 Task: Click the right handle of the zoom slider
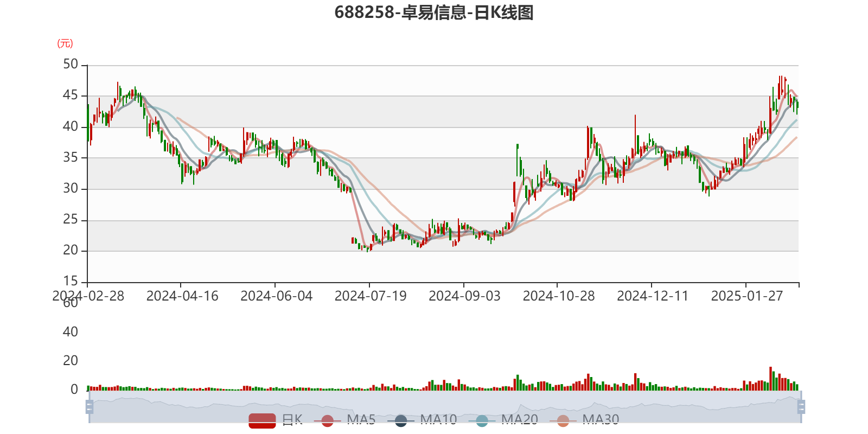(x=801, y=407)
